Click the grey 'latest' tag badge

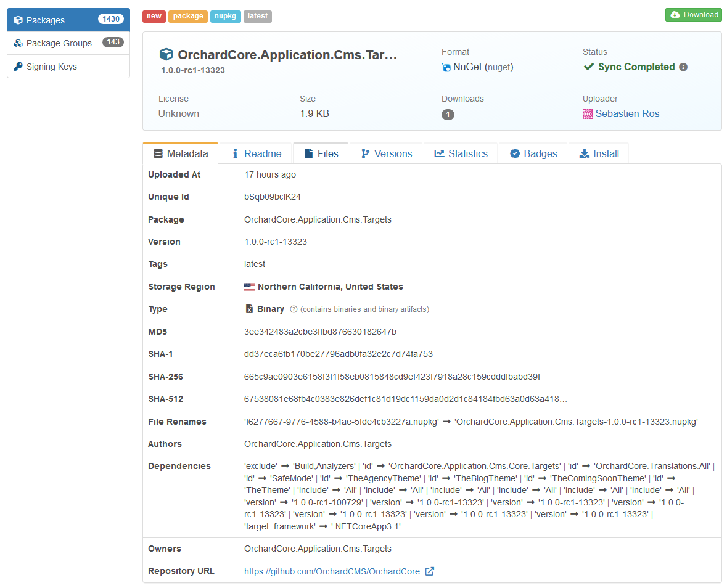(257, 16)
